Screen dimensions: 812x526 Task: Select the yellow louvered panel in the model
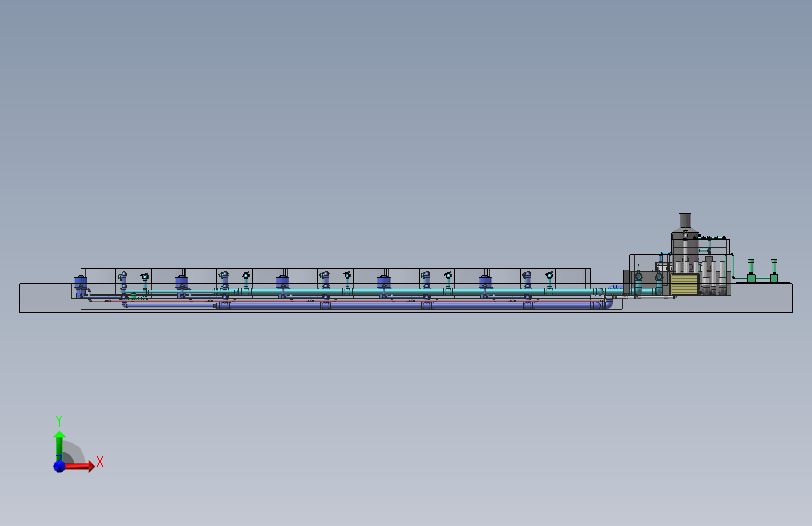click(x=684, y=285)
